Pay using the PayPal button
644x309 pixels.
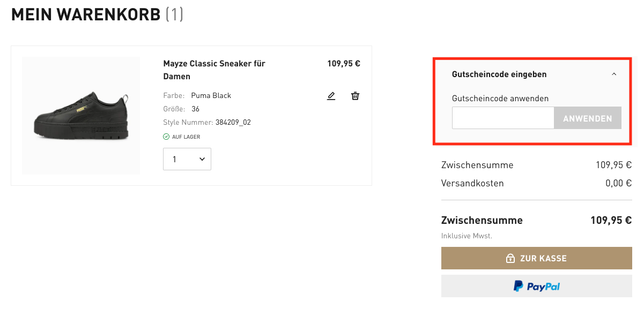pos(537,286)
